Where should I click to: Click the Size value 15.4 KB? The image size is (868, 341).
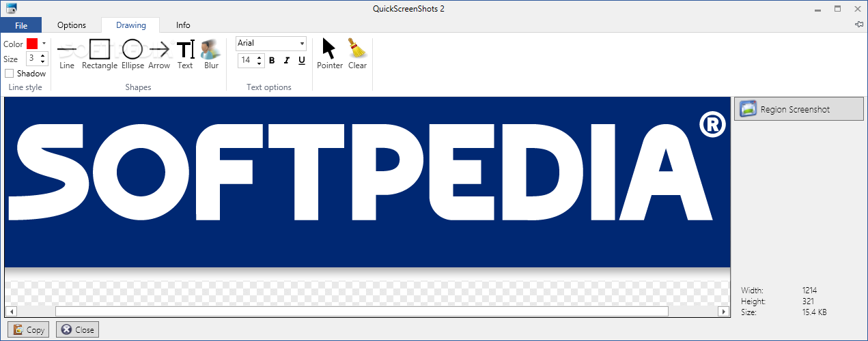(x=813, y=312)
